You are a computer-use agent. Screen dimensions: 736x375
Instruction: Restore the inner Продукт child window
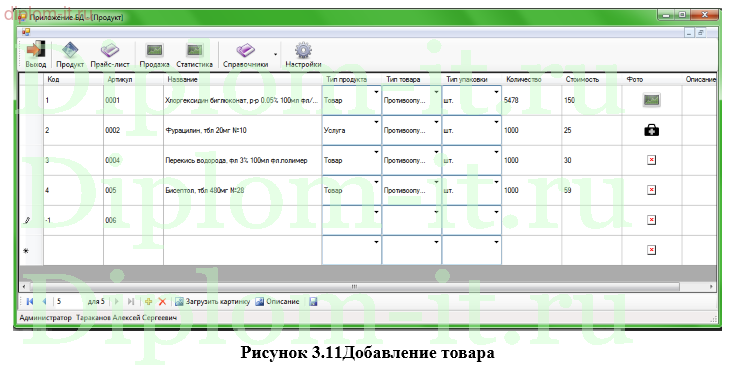point(701,33)
